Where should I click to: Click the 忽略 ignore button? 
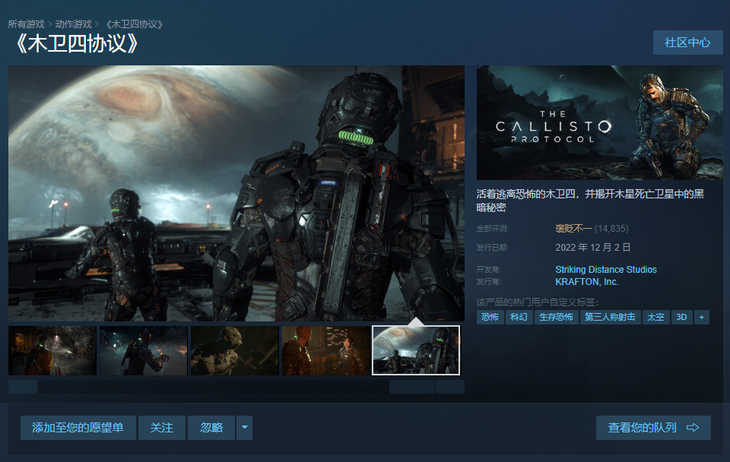[x=211, y=428]
